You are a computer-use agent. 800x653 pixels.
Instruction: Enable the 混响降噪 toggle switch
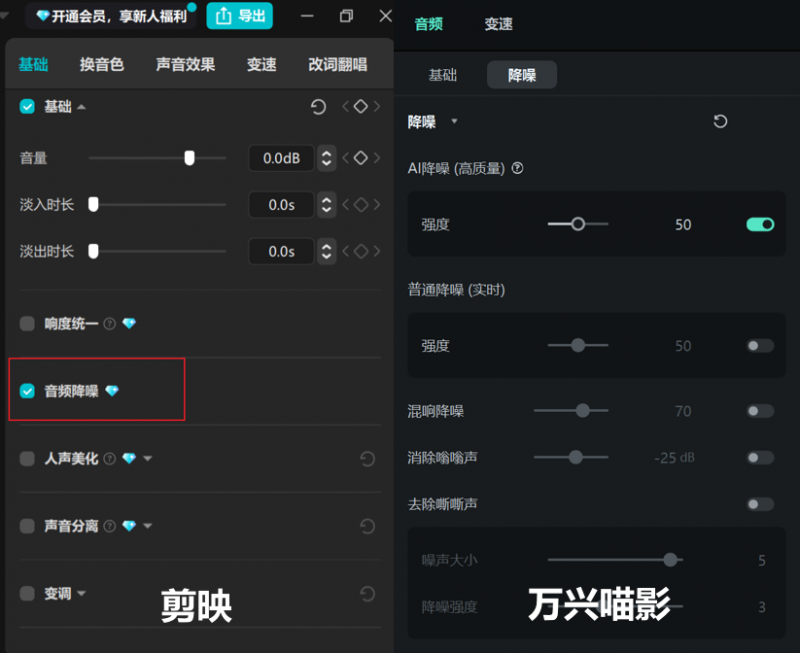(x=760, y=411)
